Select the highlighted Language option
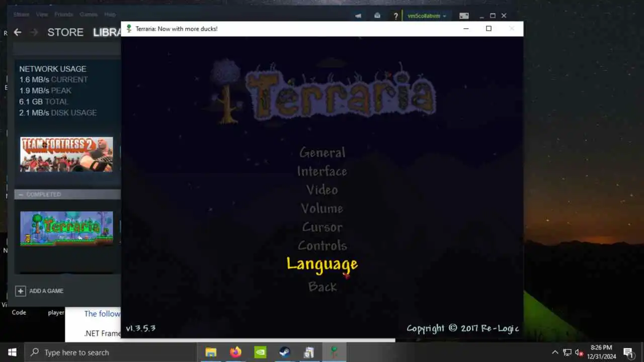 coord(322,264)
